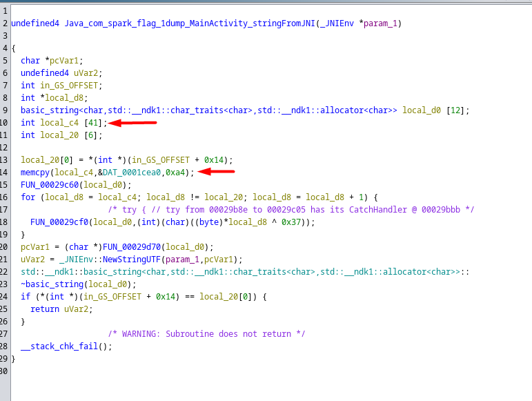Select the ~basic_string destructor call
The width and height of the screenshot is (532, 401).
[52, 284]
